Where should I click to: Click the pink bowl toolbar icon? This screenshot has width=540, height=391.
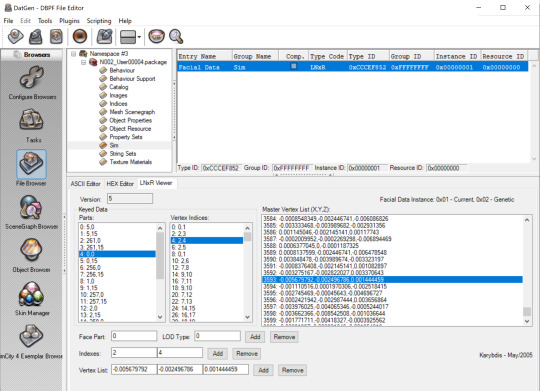point(156,37)
